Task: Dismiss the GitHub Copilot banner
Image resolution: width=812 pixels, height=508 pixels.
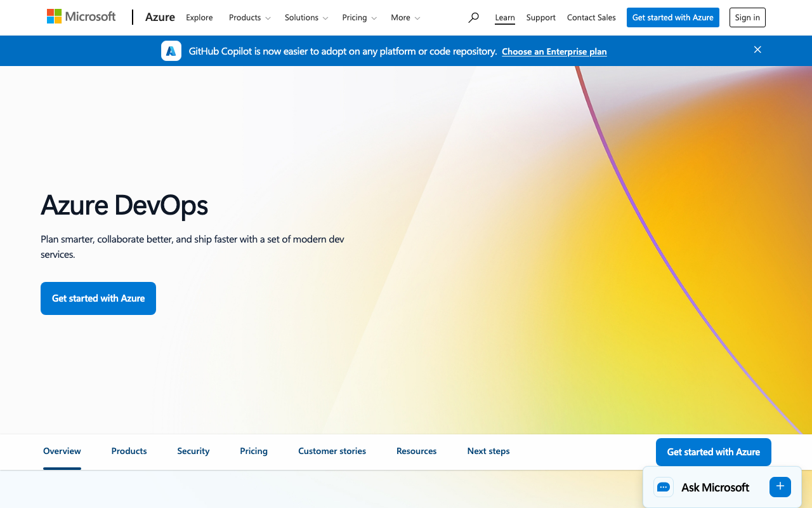Action: click(757, 50)
